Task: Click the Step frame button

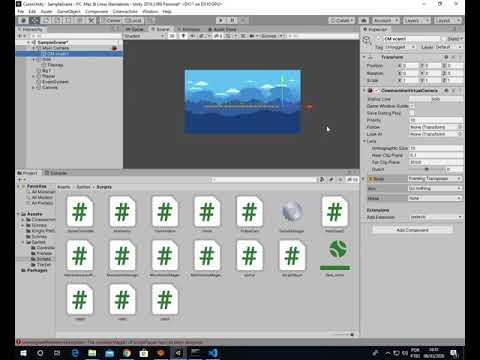Action: (x=243, y=20)
